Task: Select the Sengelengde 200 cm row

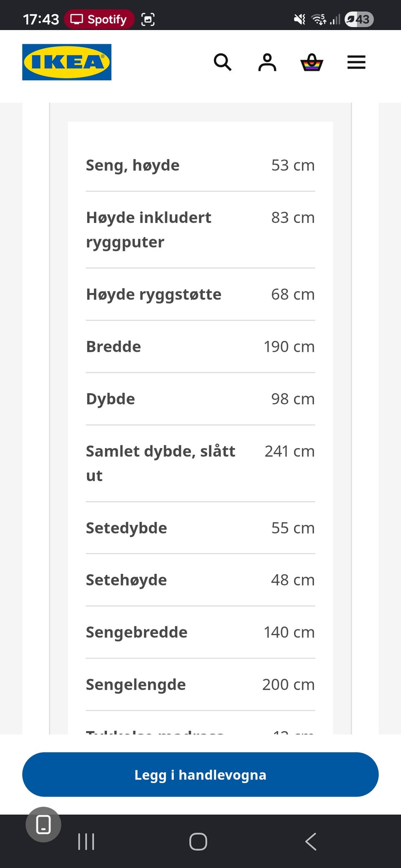Action: 200,685
